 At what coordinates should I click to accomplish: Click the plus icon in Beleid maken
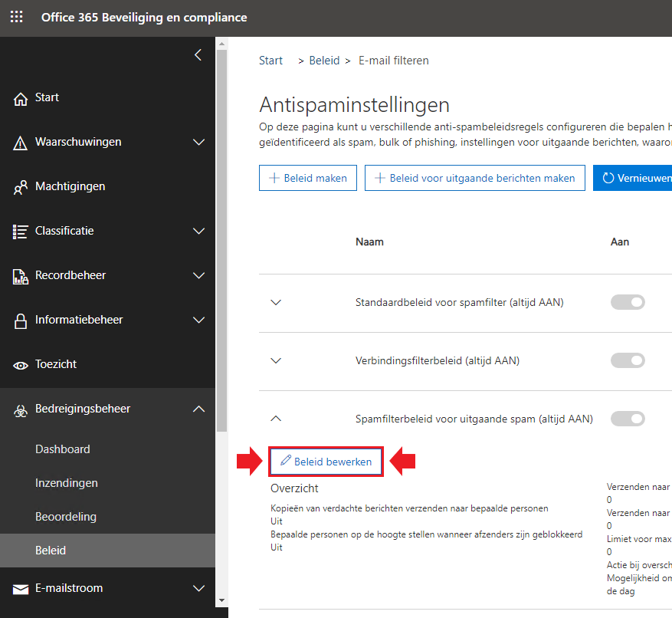(x=274, y=178)
